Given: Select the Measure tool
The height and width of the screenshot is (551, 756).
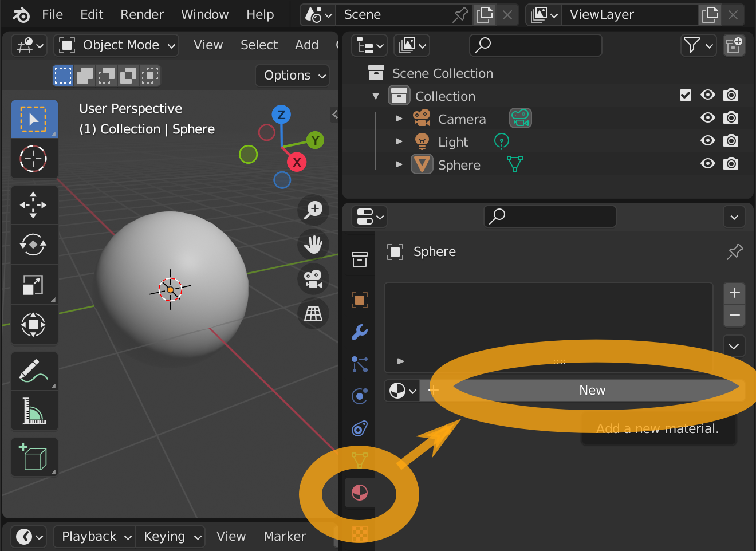Looking at the screenshot, I should point(34,411).
